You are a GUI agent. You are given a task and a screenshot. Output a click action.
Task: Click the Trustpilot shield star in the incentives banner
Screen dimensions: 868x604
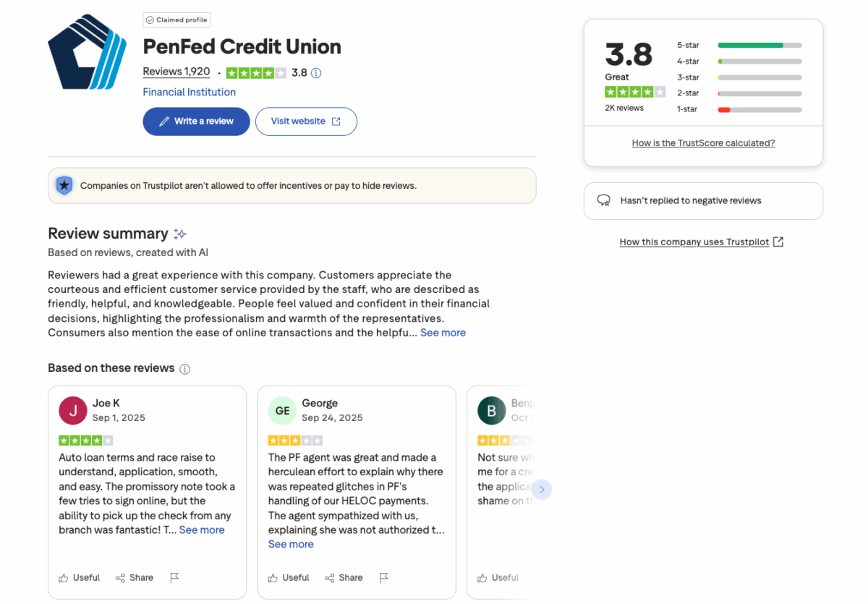coord(64,185)
